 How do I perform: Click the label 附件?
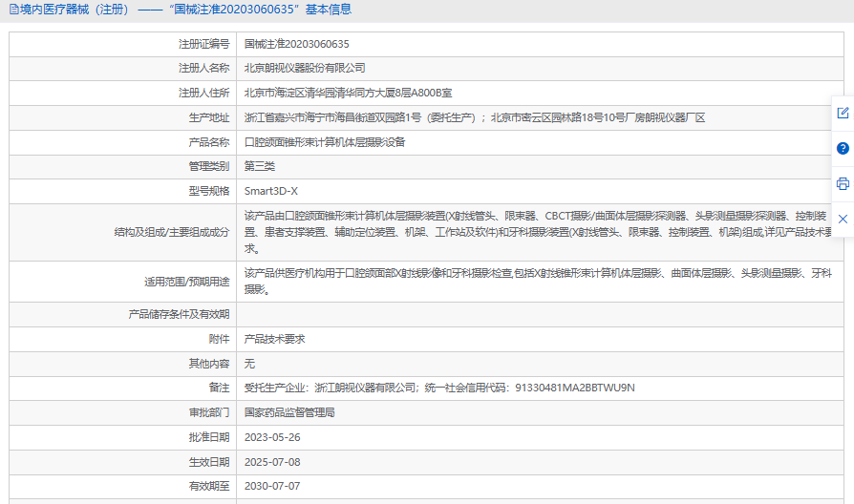pyautogui.click(x=220, y=339)
